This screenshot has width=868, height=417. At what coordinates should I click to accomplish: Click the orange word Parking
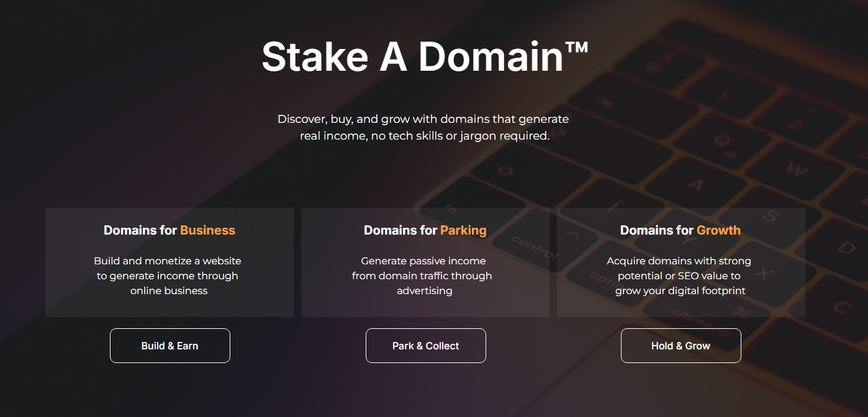(x=463, y=230)
